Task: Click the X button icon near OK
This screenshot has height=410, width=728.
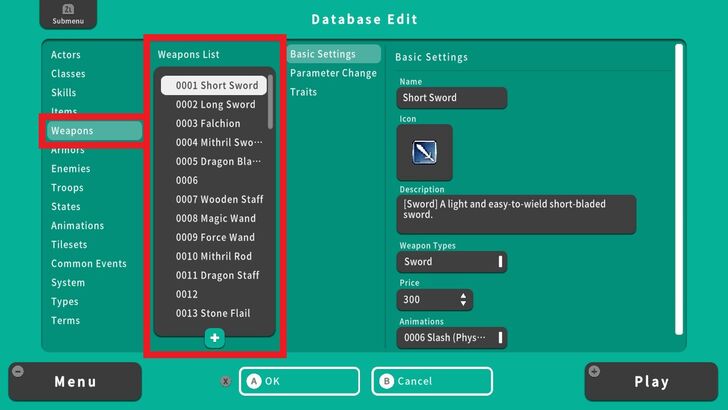Action: point(226,381)
